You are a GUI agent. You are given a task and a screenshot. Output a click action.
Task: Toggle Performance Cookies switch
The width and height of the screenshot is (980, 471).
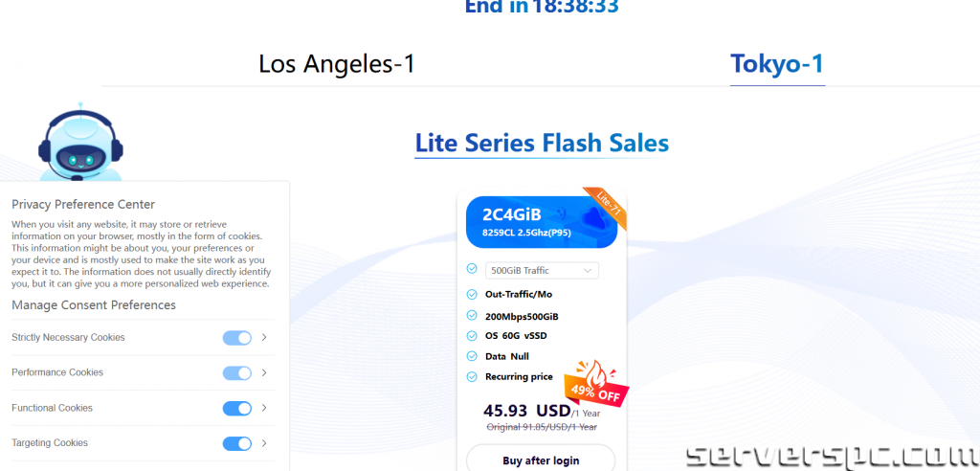click(x=236, y=372)
